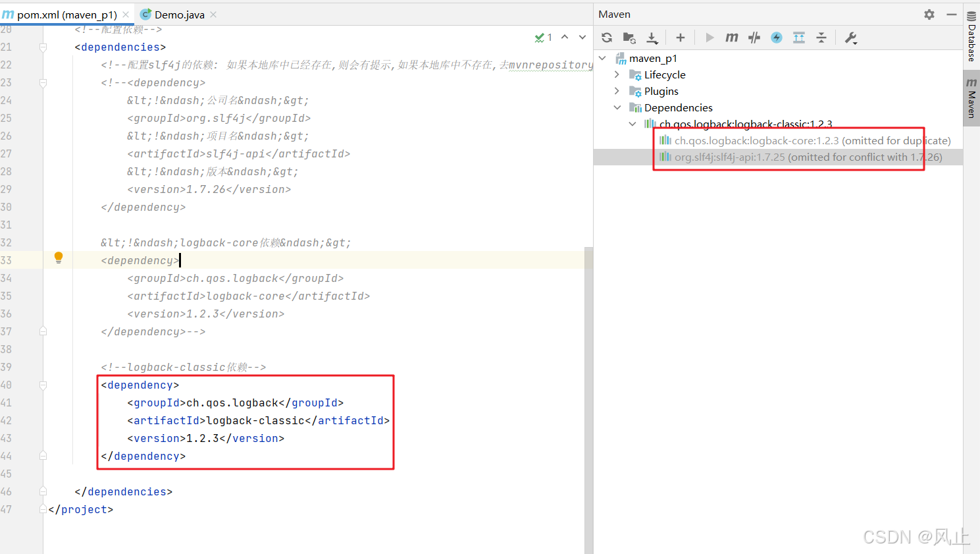980x554 pixels.
Task: Select the Lifecycle tree item
Action: (665, 75)
